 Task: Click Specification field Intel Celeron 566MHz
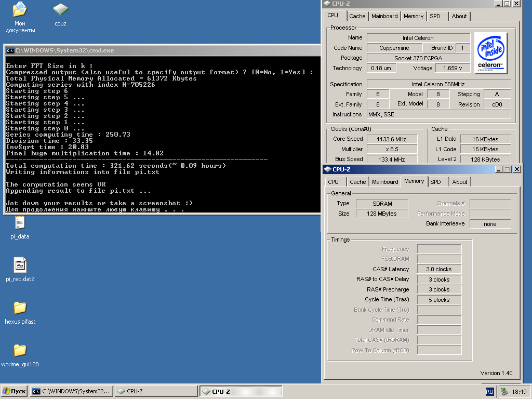[x=438, y=84]
